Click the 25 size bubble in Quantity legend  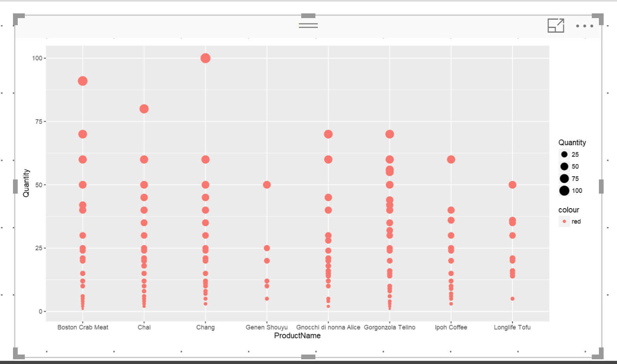click(x=565, y=154)
